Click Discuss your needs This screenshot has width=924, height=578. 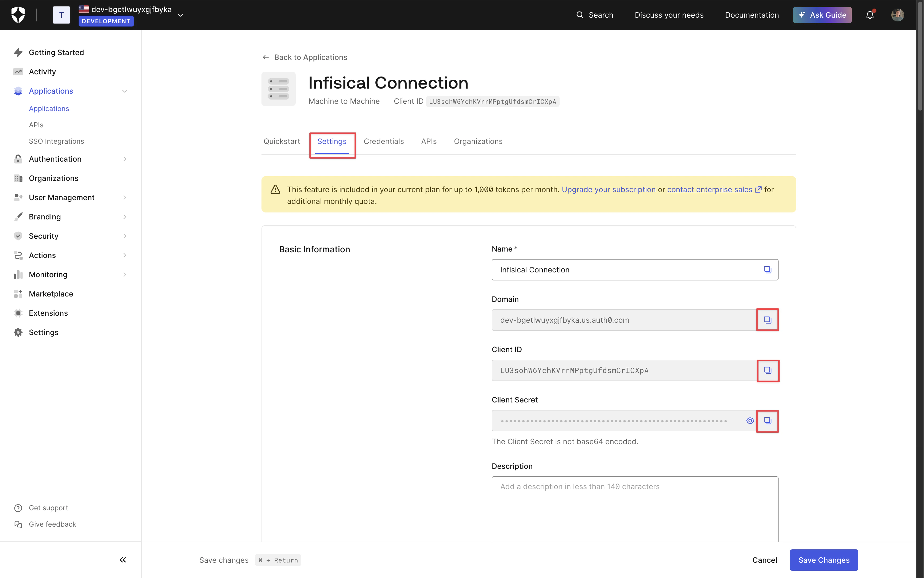[669, 15]
